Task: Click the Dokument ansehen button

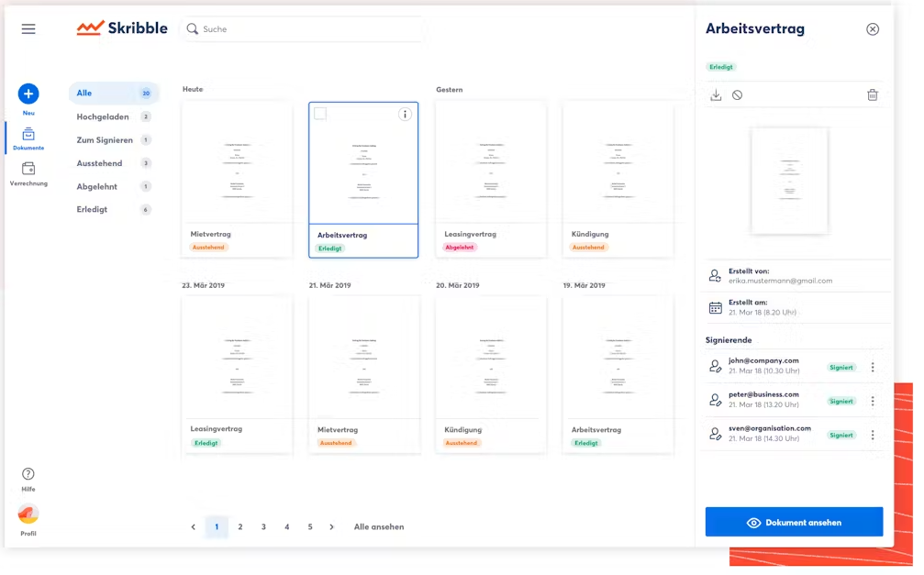Action: pos(794,523)
